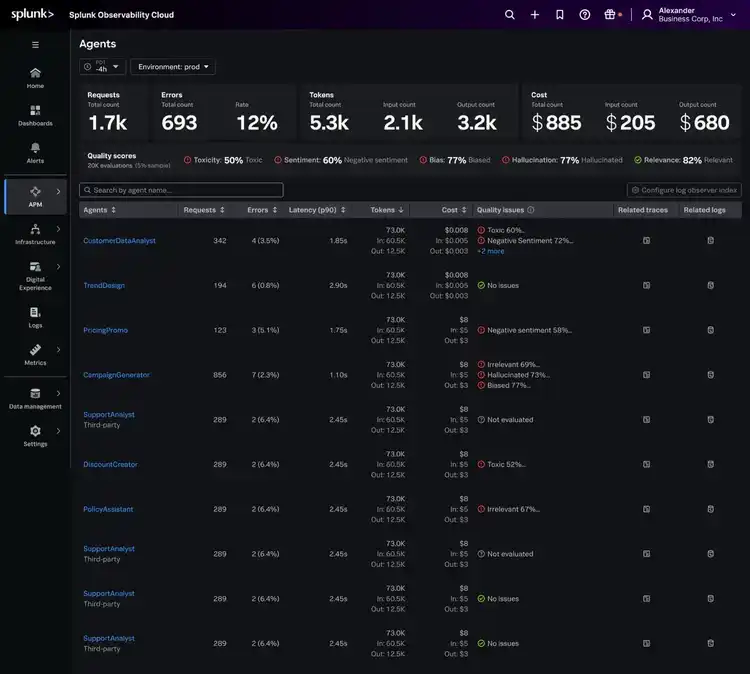This screenshot has width=750, height=674.
Task: Toggle the hamburger sidebar menu icon
Action: (x=35, y=45)
